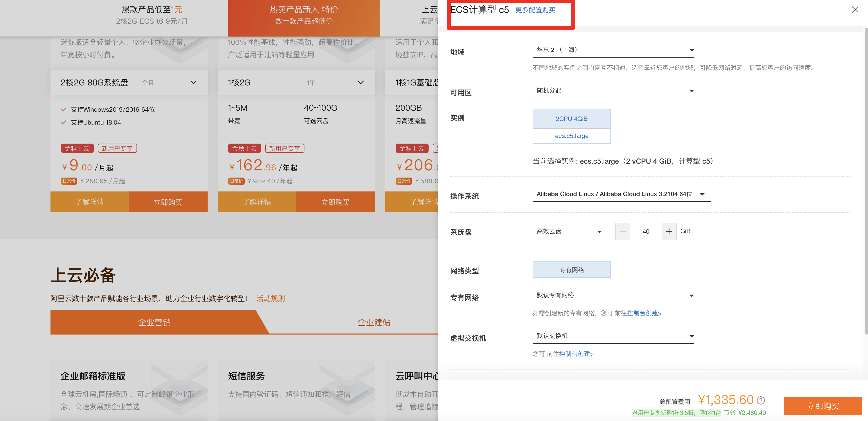Close the ECS configuration panel
Screen dimensions: 868x421
click(855, 10)
